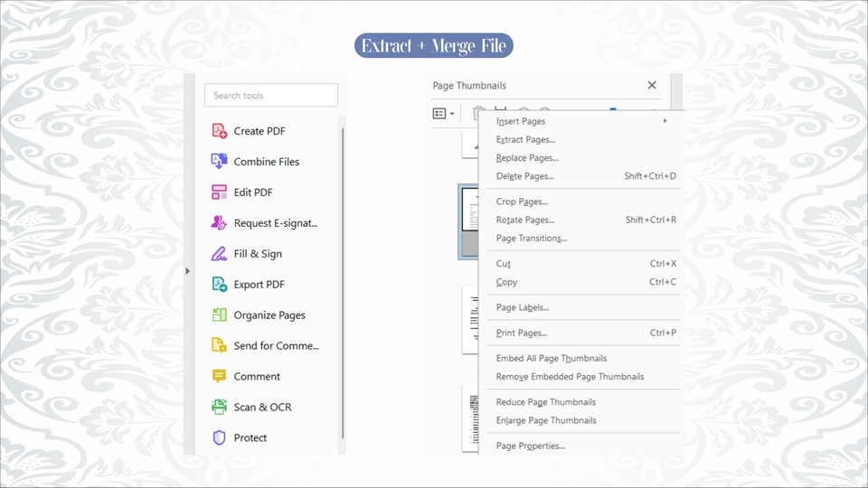Choose the Export PDF tool

point(248,285)
